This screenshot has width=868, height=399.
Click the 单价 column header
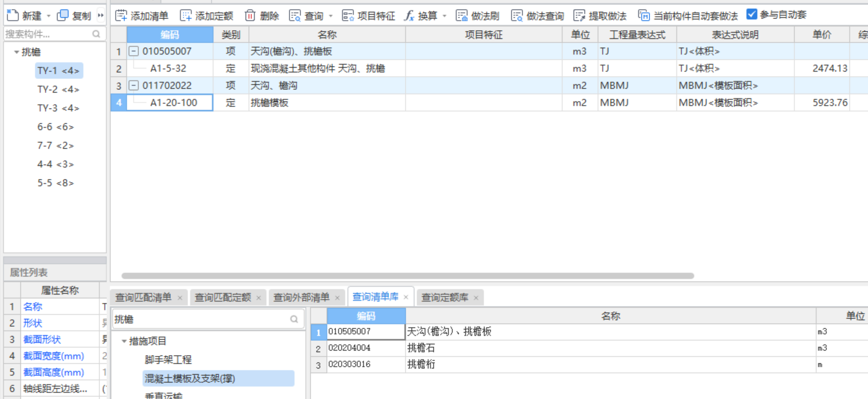(822, 35)
